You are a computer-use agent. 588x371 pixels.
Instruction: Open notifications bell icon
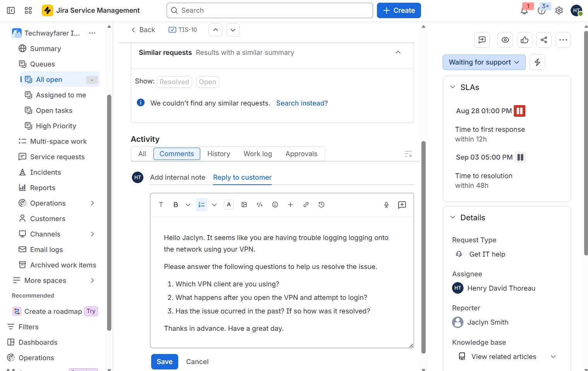tap(524, 10)
